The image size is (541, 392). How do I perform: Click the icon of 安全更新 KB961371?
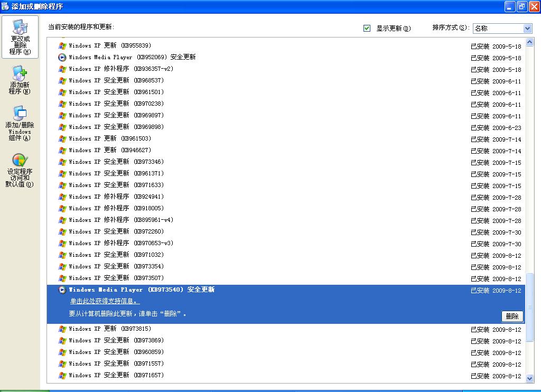62,174
